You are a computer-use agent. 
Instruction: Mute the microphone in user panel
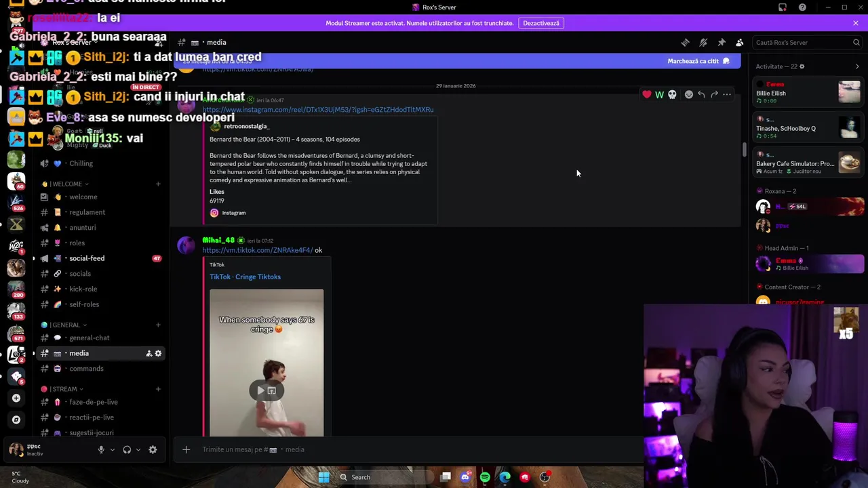pyautogui.click(x=101, y=449)
